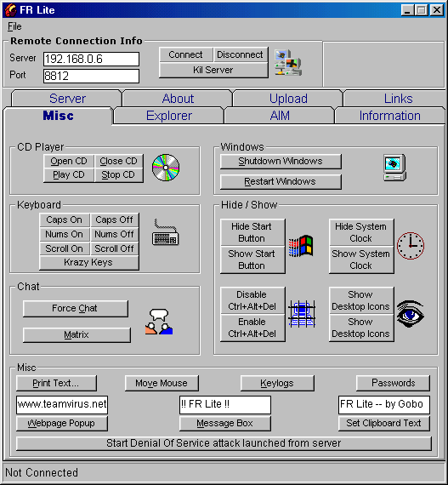Switch to the Explorer tab

click(168, 116)
